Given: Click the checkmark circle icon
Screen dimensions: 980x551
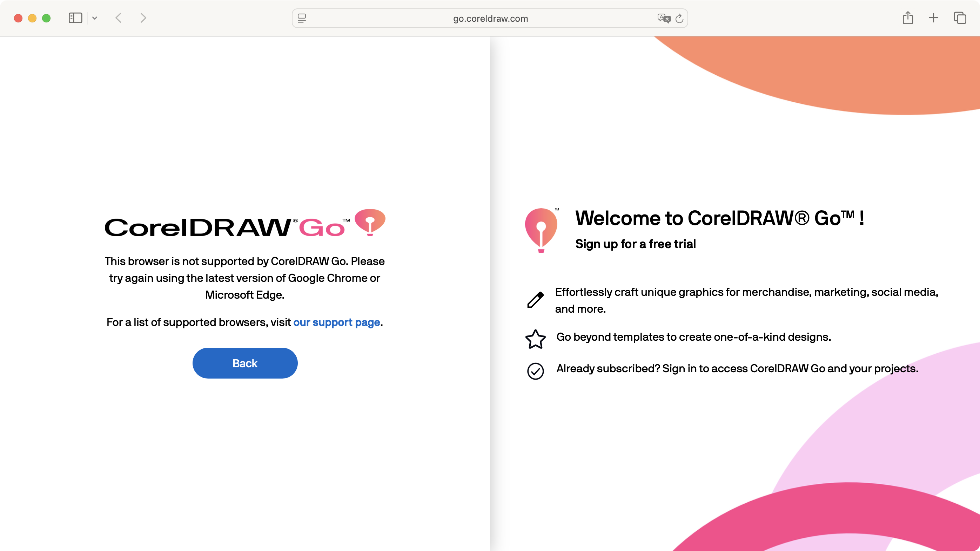Looking at the screenshot, I should tap(535, 371).
